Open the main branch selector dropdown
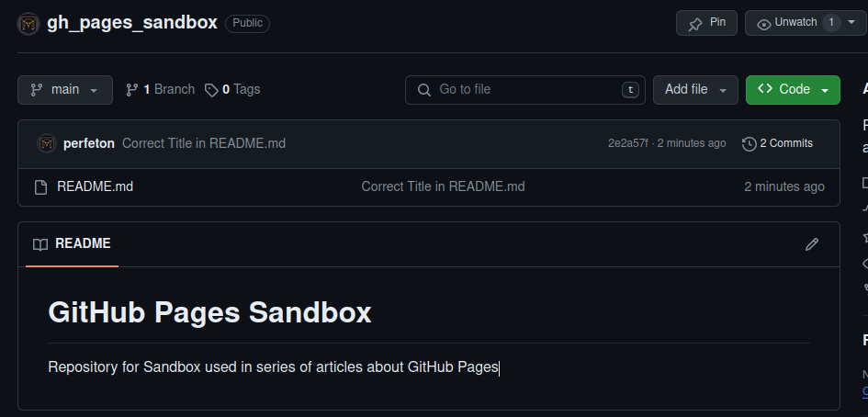This screenshot has width=868, height=417. click(65, 90)
